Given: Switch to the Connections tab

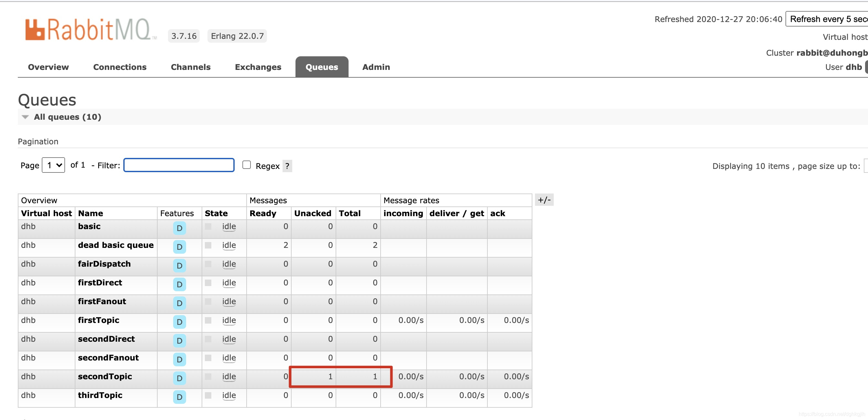Looking at the screenshot, I should (x=120, y=67).
